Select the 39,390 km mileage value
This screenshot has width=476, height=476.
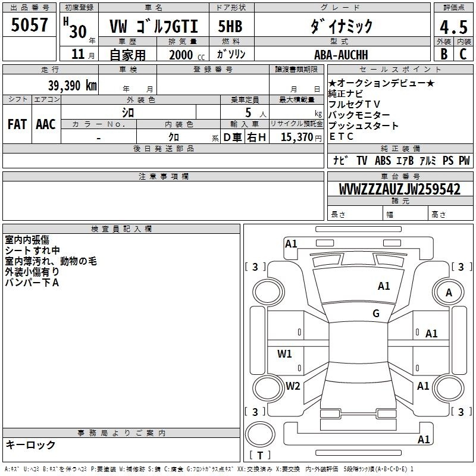[x=72, y=85]
